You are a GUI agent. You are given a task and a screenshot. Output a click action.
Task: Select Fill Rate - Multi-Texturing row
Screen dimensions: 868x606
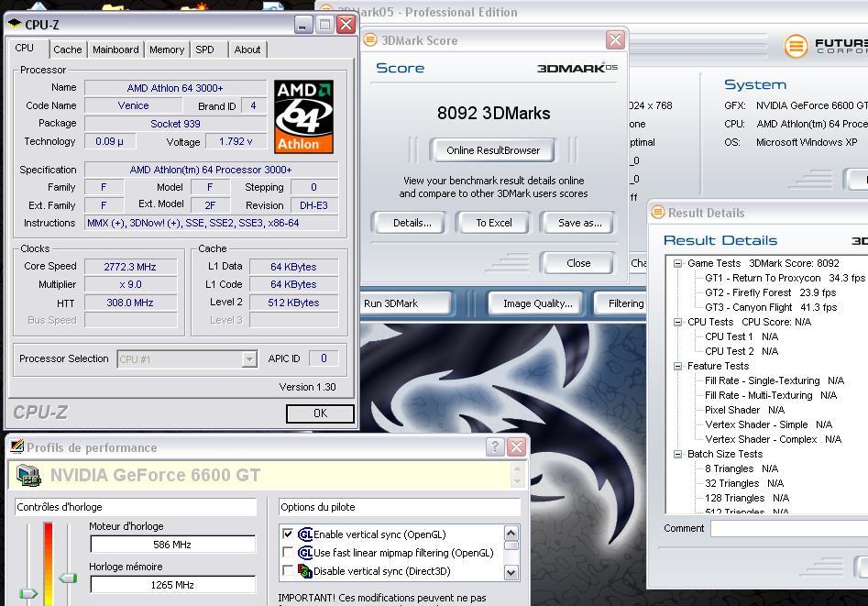[771, 395]
